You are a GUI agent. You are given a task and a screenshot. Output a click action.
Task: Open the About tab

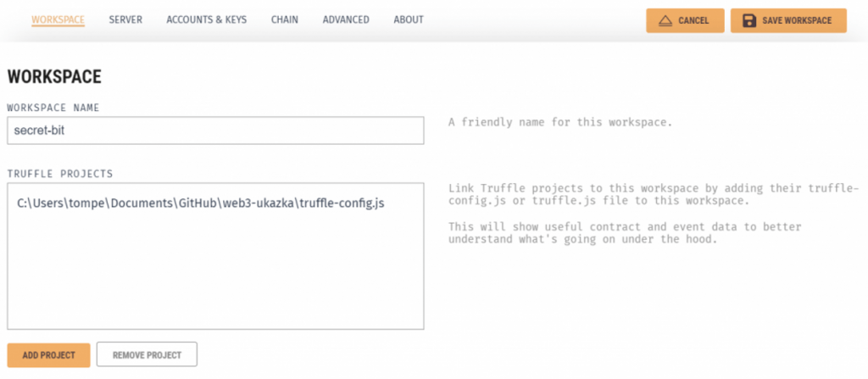pyautogui.click(x=409, y=20)
